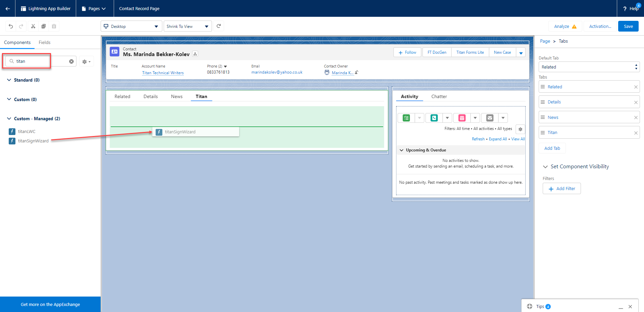Select the Components tab

pos(17,42)
